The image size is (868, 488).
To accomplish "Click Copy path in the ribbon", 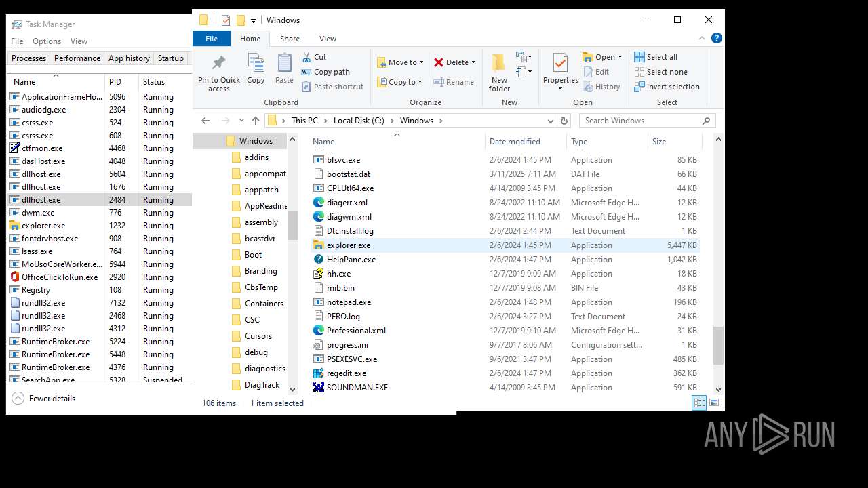I will click(325, 72).
